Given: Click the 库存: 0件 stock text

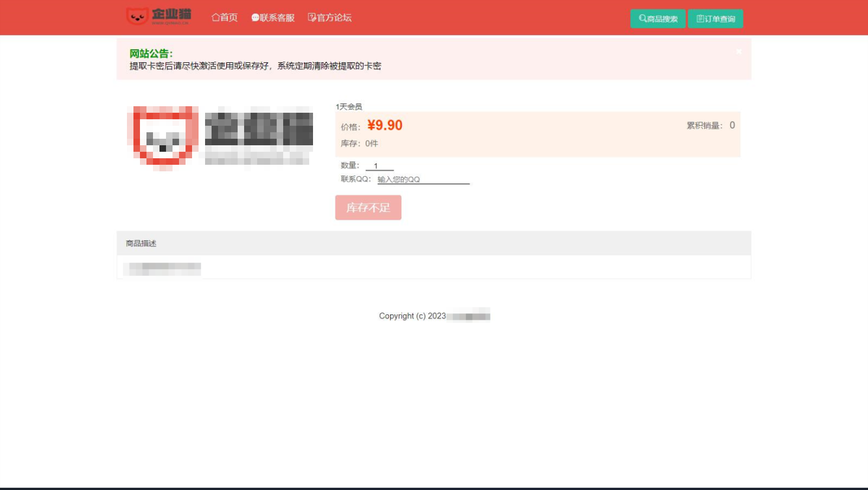Looking at the screenshot, I should point(359,144).
